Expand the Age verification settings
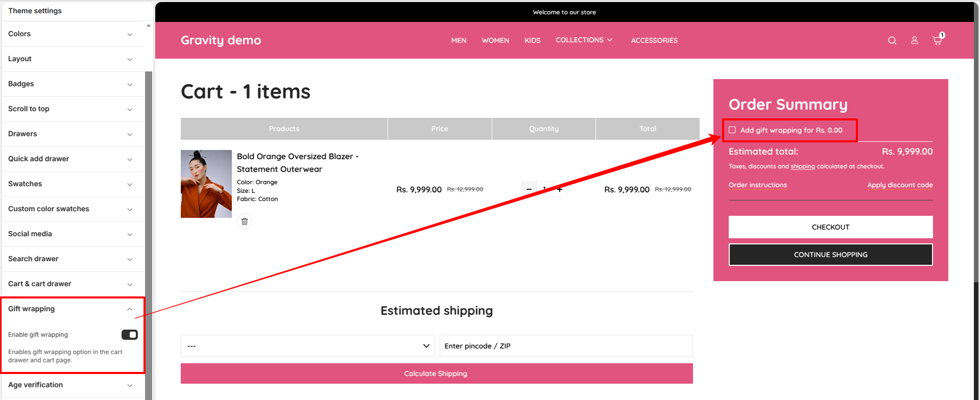This screenshot has width=980, height=400. [x=73, y=385]
